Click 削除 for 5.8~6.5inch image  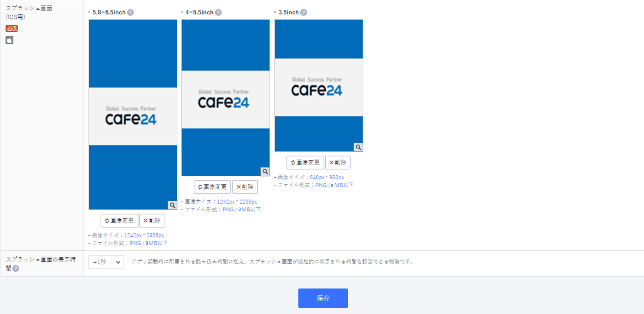(152, 220)
